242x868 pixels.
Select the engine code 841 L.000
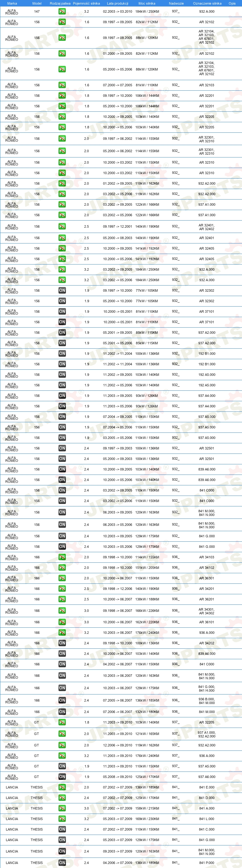207,819
